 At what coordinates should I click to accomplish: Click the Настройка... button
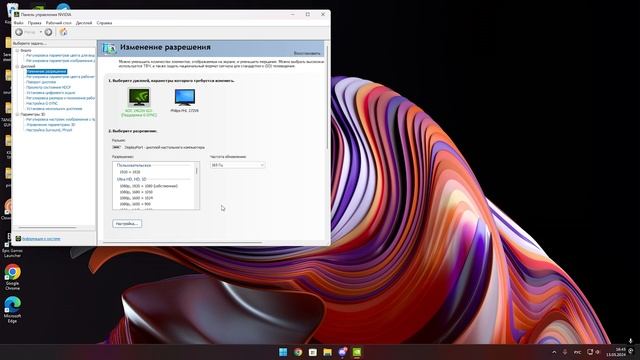127,224
